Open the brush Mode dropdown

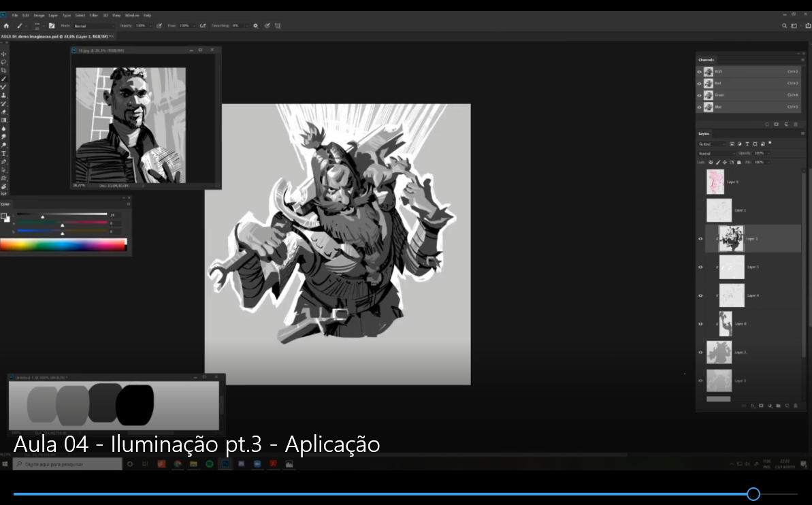pos(91,26)
